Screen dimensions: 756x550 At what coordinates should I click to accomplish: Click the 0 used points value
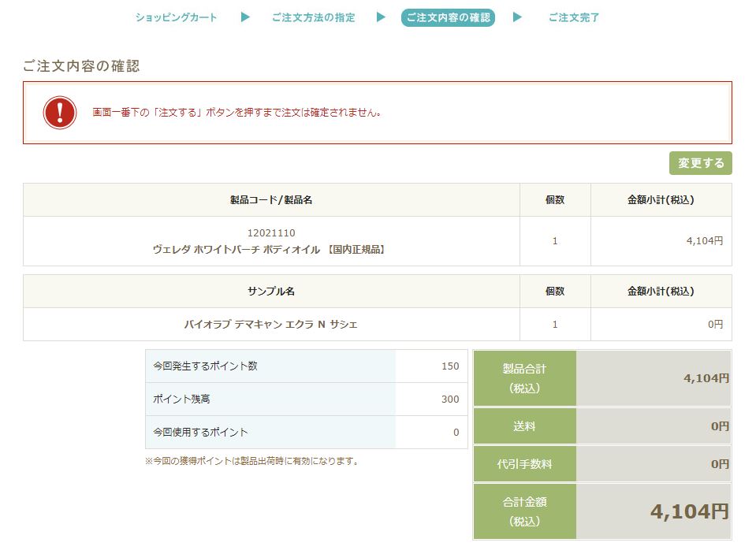click(x=456, y=433)
